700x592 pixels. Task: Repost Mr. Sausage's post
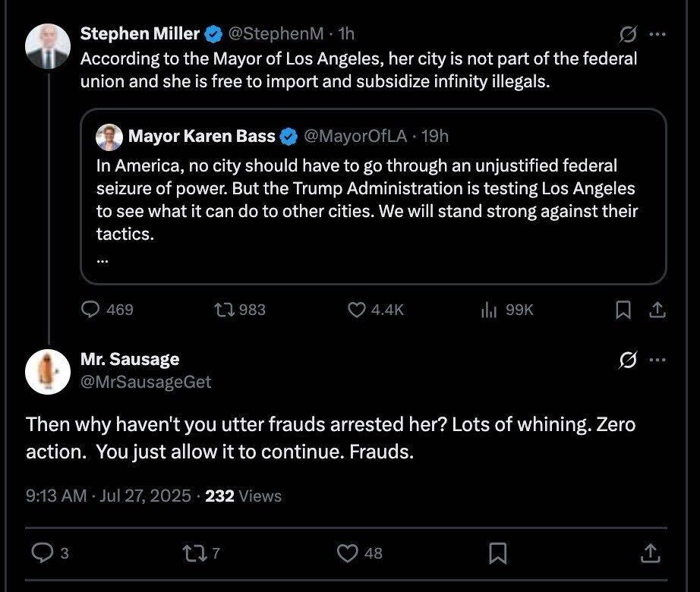coord(194,553)
